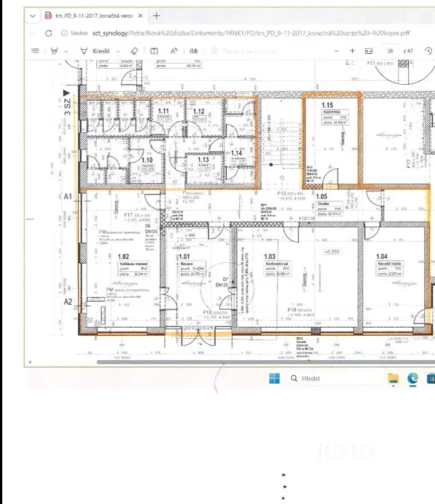Image resolution: width=435 pixels, height=504 pixels.
Task: Click the add text box icon
Action: (x=155, y=51)
